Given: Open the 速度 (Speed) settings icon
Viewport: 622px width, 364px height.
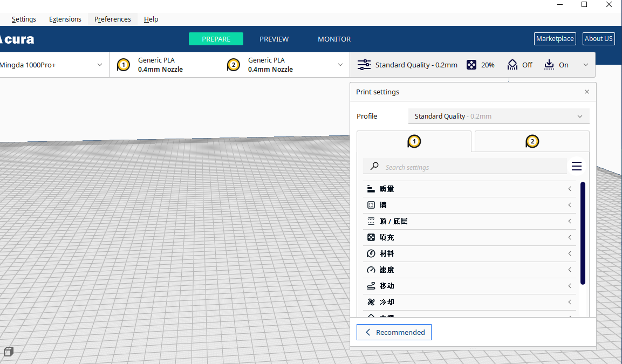Looking at the screenshot, I should tap(370, 270).
